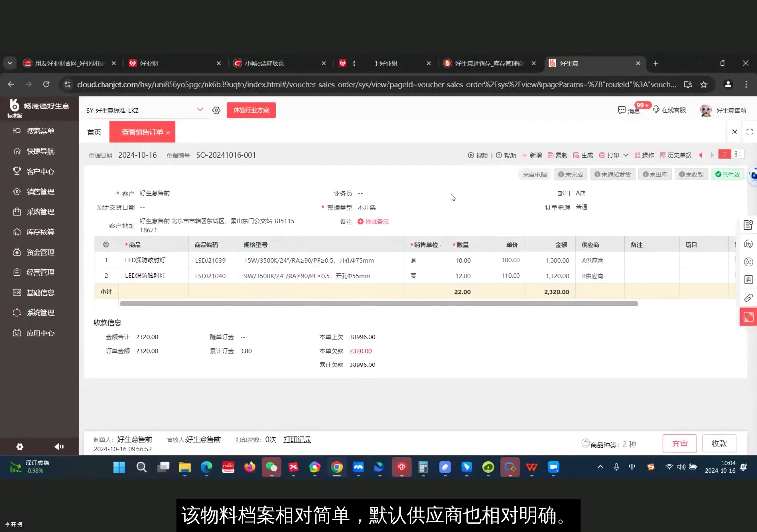
Task: Click the 收款 receive payment button
Action: (x=719, y=443)
